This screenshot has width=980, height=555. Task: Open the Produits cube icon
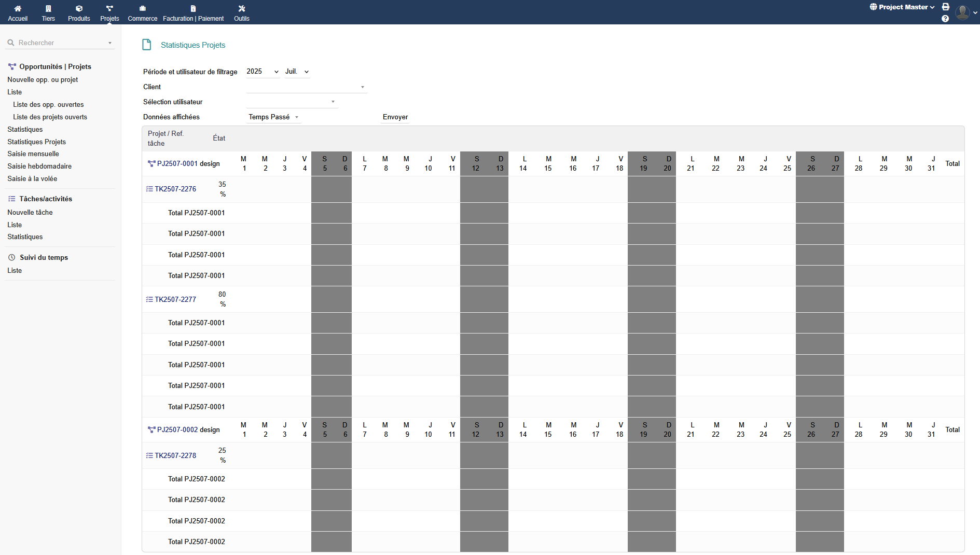(79, 9)
